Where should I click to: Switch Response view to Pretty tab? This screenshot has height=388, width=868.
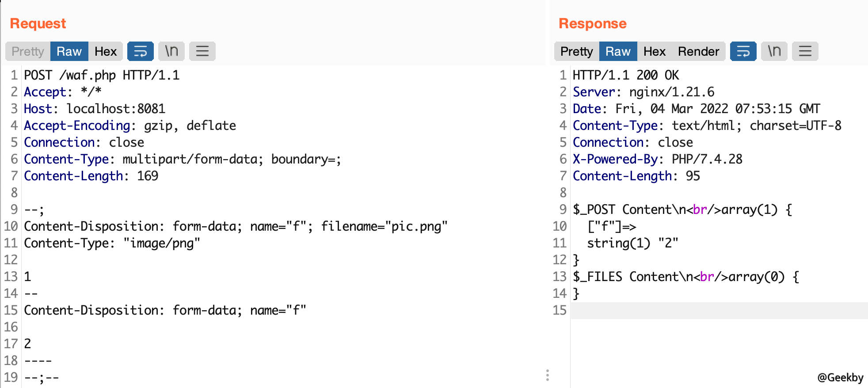(x=577, y=51)
